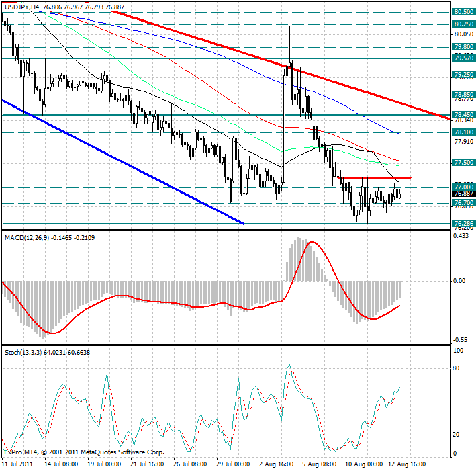Click the Stochastic 100 scale label
This screenshot has width=476, height=469.
coord(458,351)
